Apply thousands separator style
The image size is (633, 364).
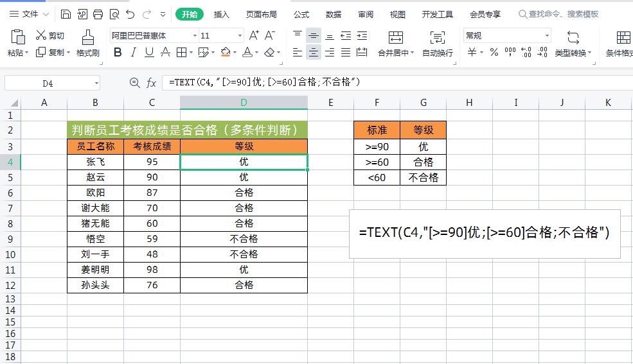[x=510, y=52]
